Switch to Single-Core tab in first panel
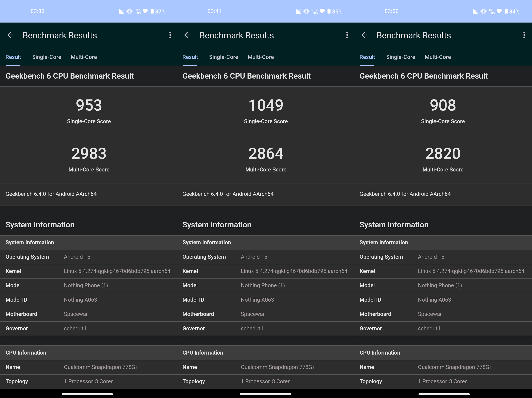This screenshot has width=532, height=398. pyautogui.click(x=47, y=57)
